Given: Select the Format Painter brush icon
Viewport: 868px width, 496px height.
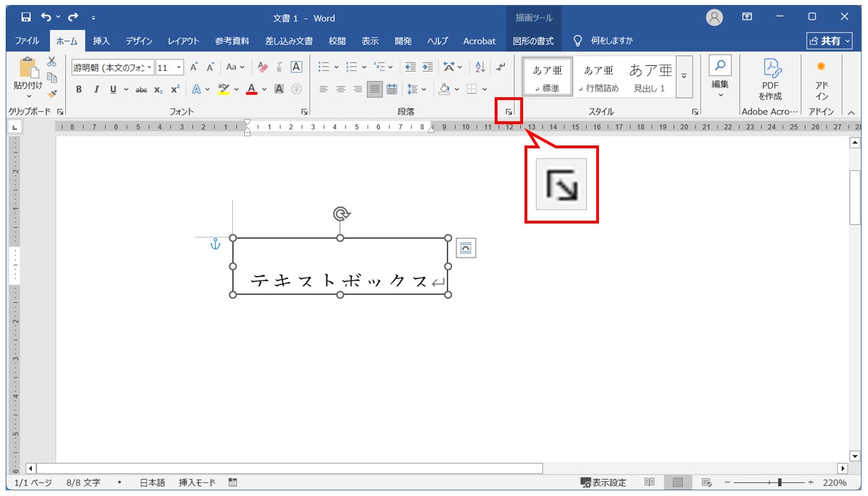Looking at the screenshot, I should point(52,93).
